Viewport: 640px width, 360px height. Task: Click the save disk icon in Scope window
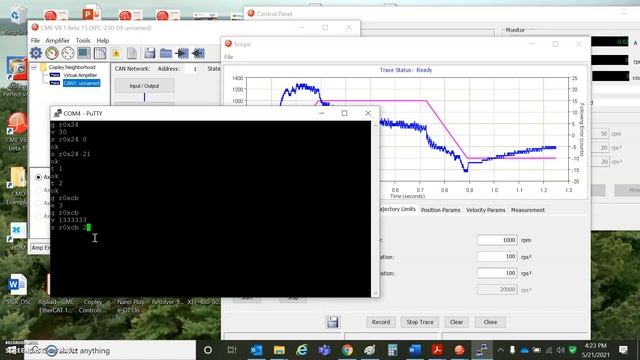coord(333,322)
